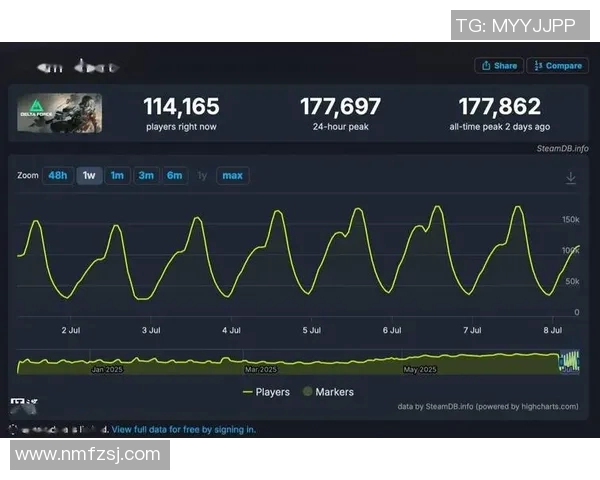
Task: Open the 'View full data for free' link
Action: tap(184, 429)
